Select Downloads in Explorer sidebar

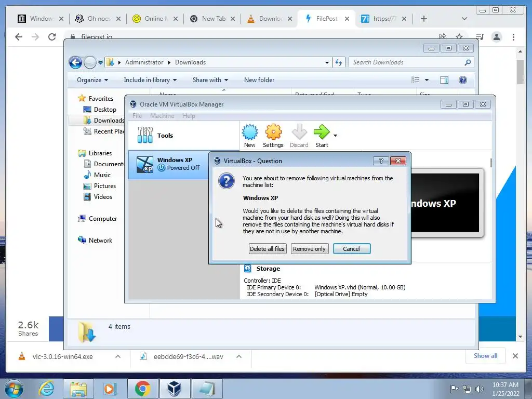(104, 121)
